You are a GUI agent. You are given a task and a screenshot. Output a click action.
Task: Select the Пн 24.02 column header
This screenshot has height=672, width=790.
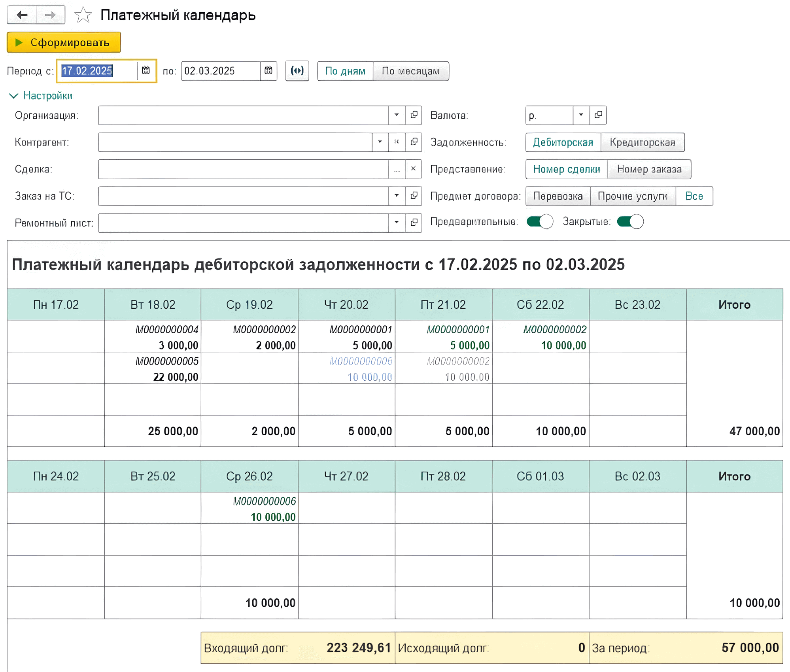[56, 476]
